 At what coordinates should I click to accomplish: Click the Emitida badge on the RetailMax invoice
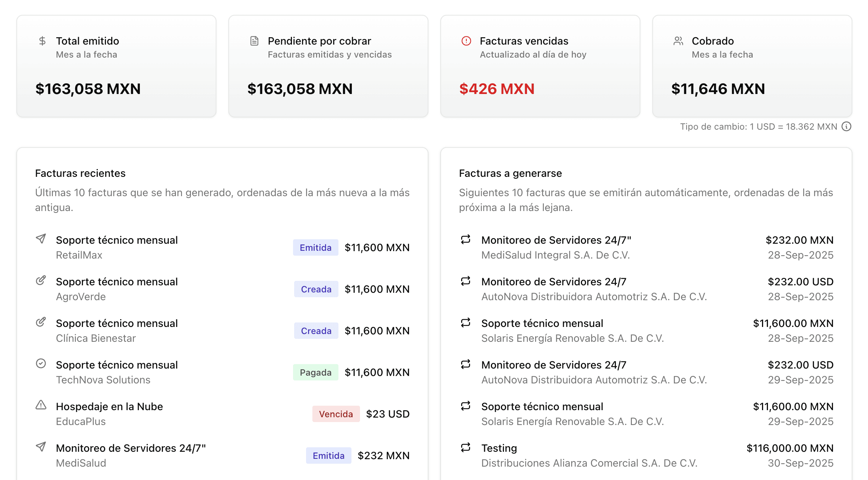(315, 247)
